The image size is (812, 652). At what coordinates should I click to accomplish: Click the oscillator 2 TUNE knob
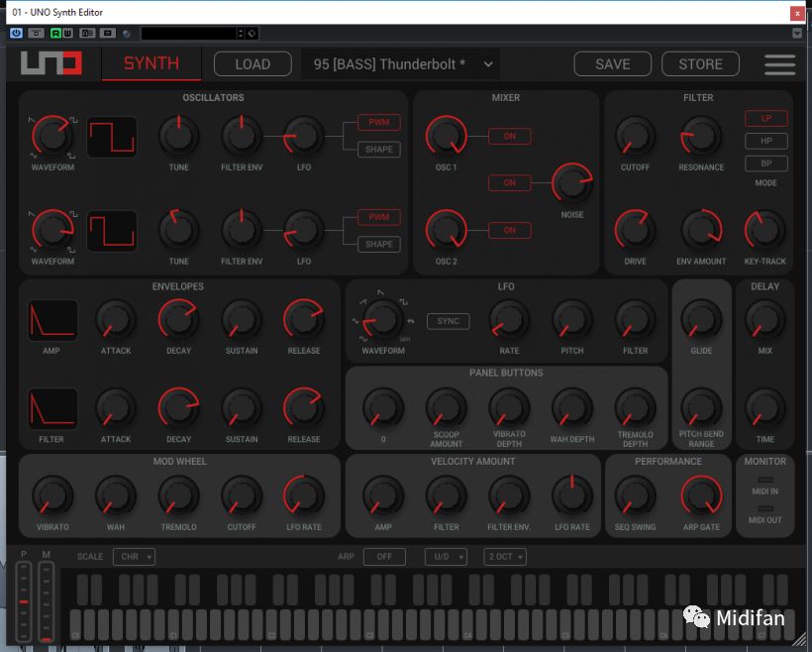pos(178,231)
